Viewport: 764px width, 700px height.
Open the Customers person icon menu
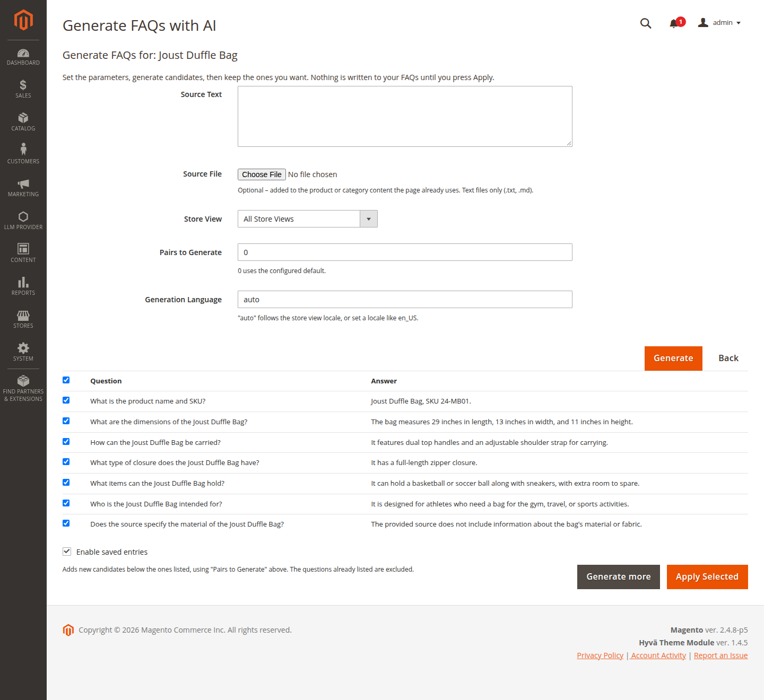23,148
